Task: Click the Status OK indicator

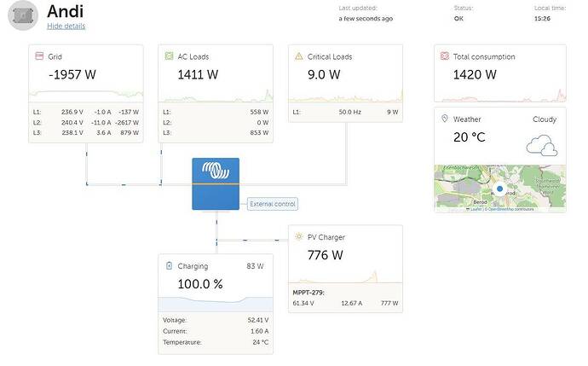Action: (x=458, y=18)
